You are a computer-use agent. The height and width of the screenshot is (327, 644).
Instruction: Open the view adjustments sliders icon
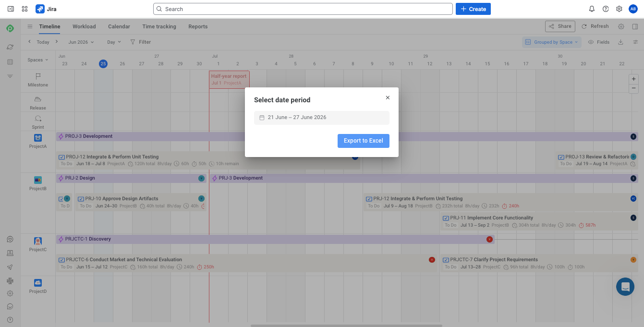click(635, 42)
